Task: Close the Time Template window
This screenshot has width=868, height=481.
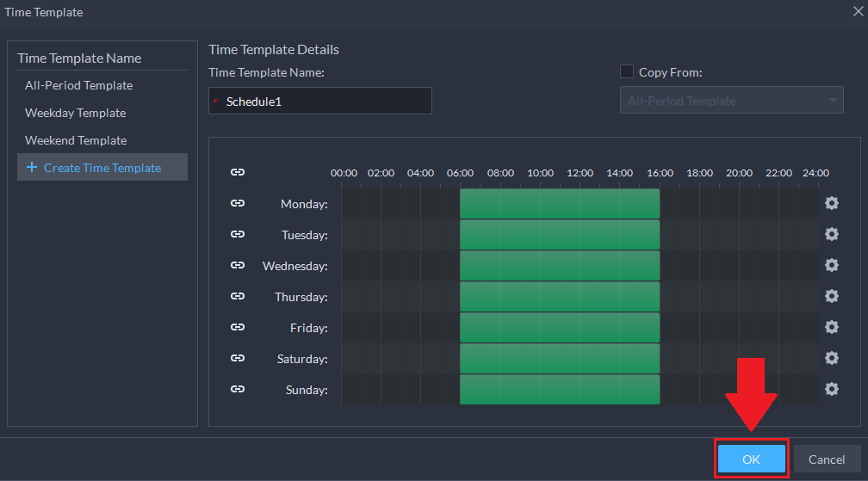Action: tap(857, 12)
